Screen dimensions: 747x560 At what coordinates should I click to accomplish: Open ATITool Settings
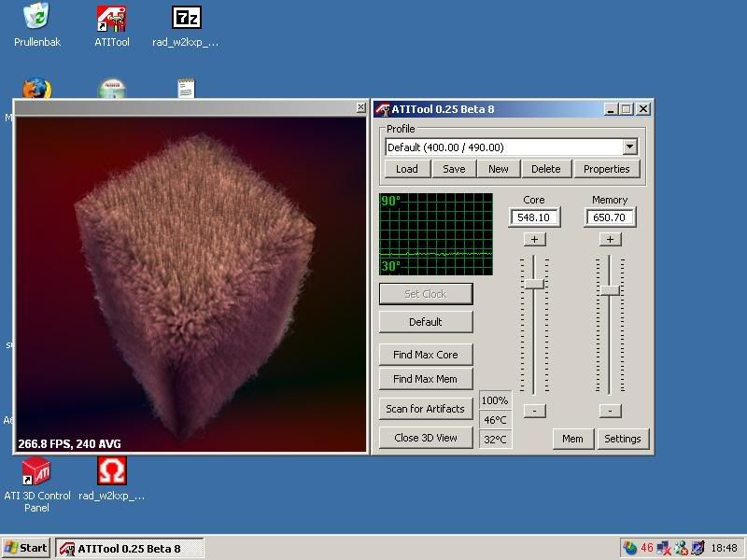[623, 439]
